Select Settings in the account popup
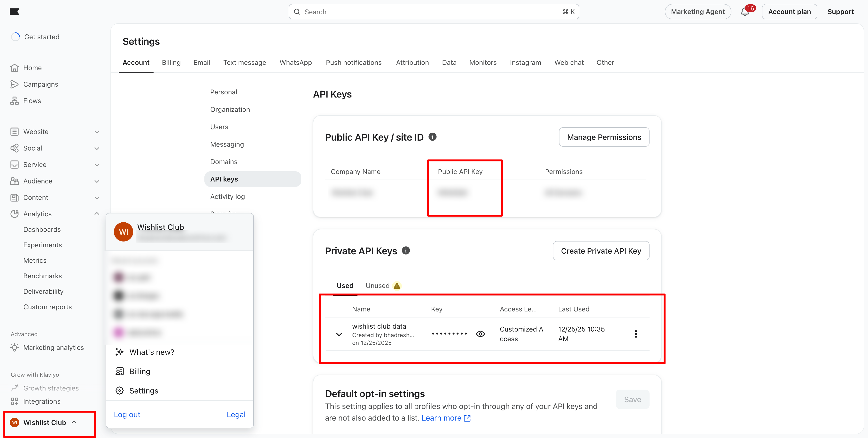Screen dimensions: 868x438 (144, 391)
